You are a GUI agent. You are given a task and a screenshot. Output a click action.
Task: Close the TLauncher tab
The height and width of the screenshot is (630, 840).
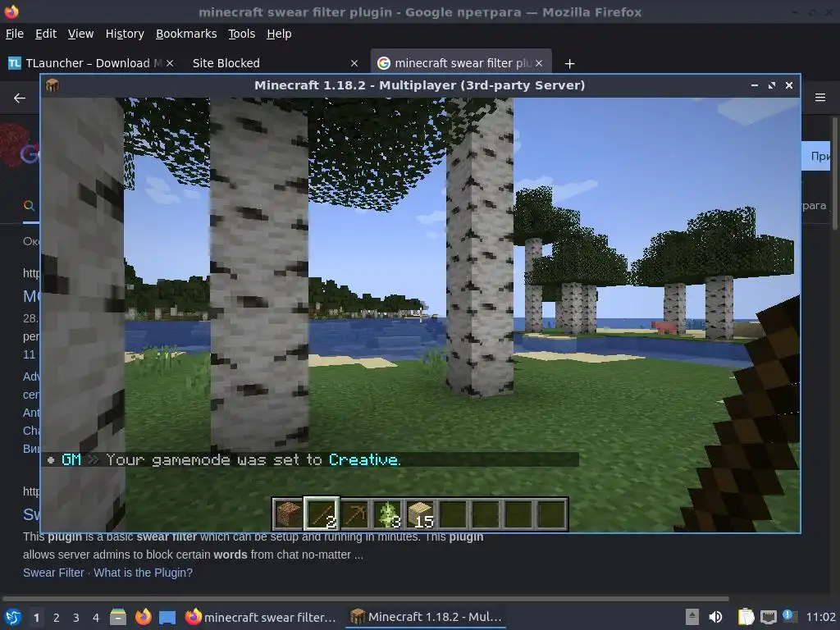point(169,63)
